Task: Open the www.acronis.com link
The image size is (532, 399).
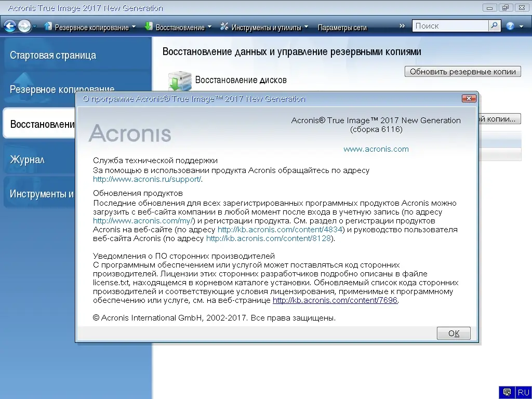Action: (376, 149)
